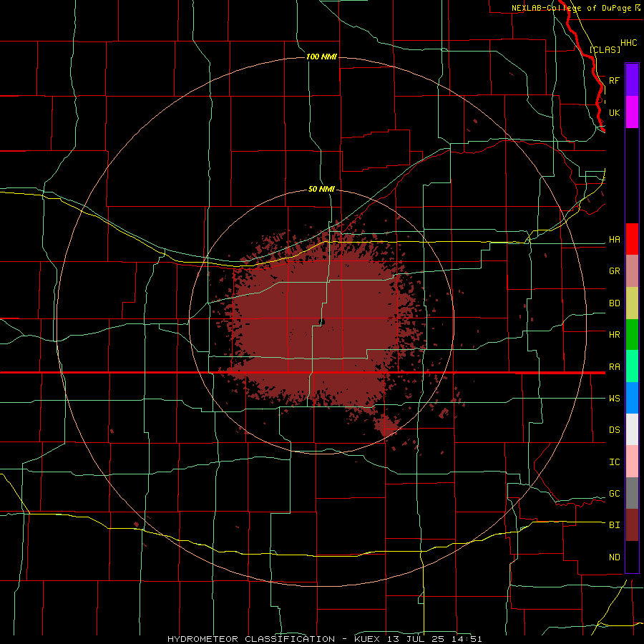Click the blue WS legend swatch
This screenshot has width=644, height=644.
point(632,398)
